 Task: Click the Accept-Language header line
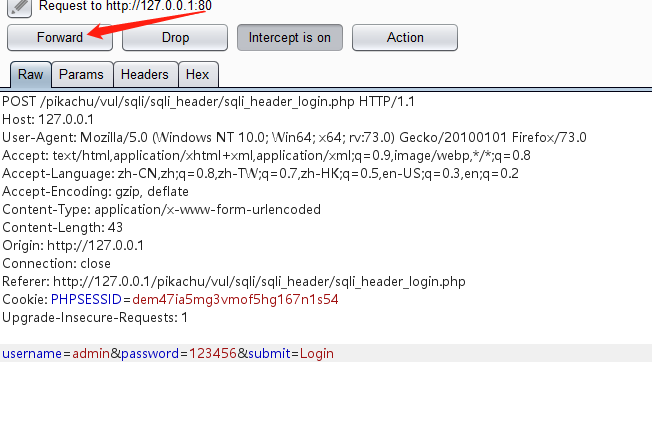point(260,174)
